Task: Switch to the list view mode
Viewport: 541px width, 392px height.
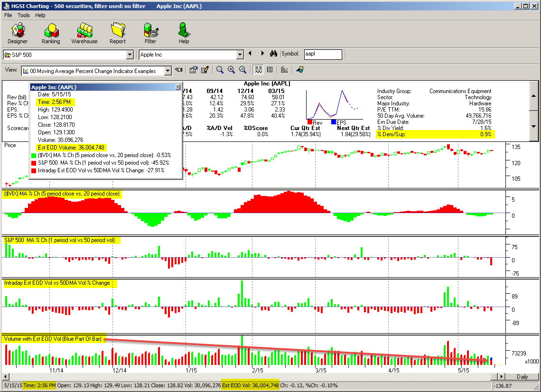Action: [270, 70]
